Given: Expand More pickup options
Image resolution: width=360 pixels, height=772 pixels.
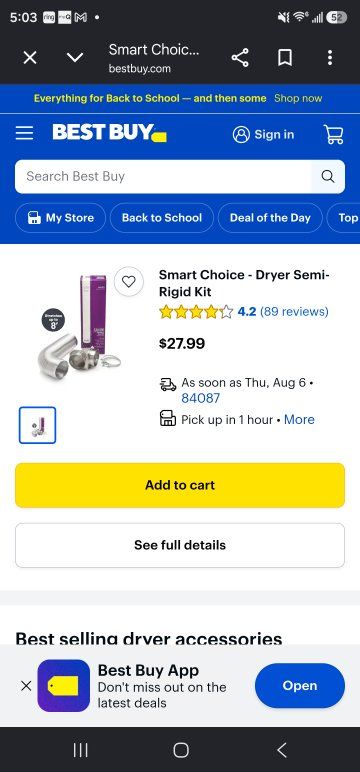Looking at the screenshot, I should tap(299, 419).
